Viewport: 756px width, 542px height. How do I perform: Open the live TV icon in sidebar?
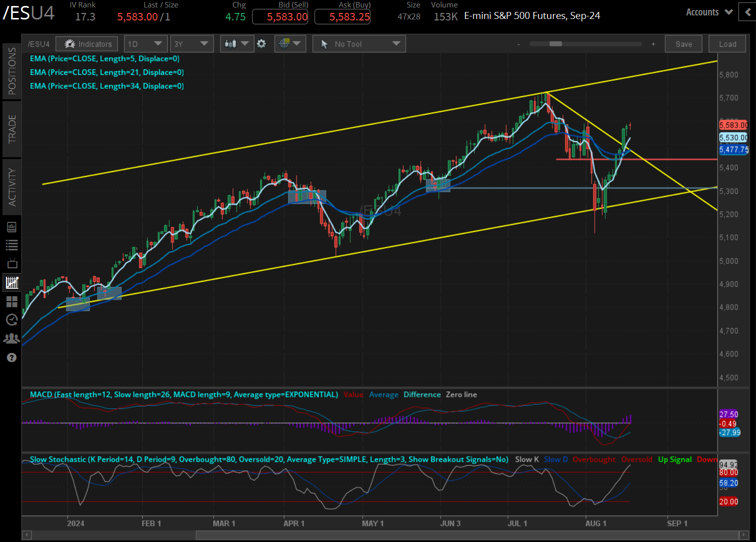point(12,263)
